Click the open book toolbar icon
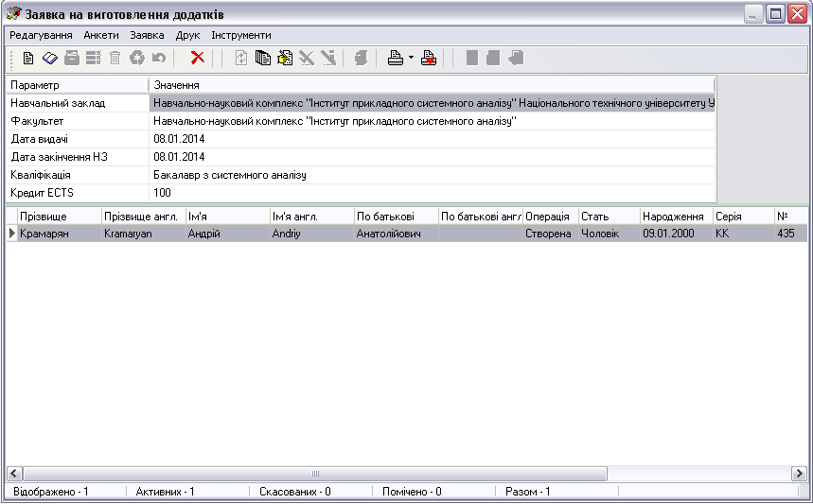This screenshot has width=813, height=504. pyautogui.click(x=50, y=58)
